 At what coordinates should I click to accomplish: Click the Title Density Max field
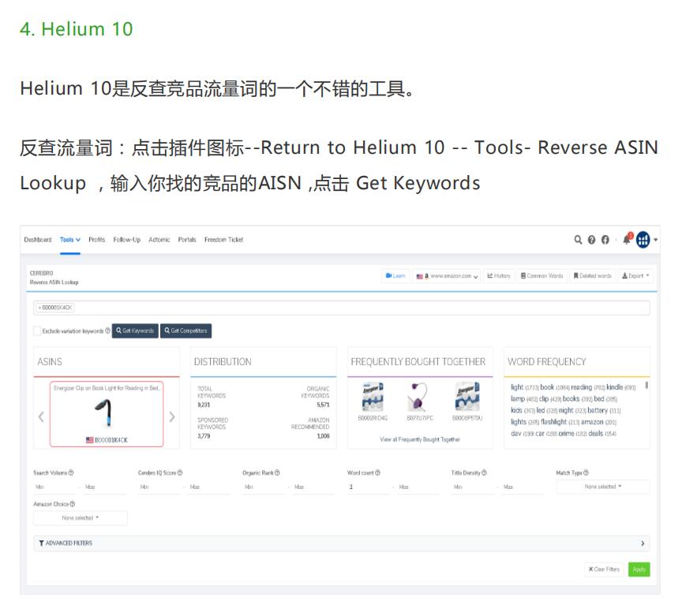point(523,487)
